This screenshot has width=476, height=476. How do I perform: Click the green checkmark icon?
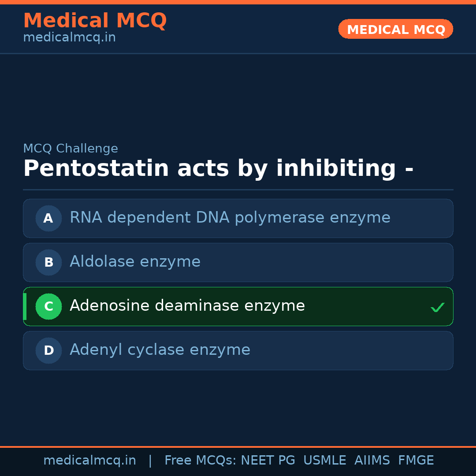pos(437,307)
